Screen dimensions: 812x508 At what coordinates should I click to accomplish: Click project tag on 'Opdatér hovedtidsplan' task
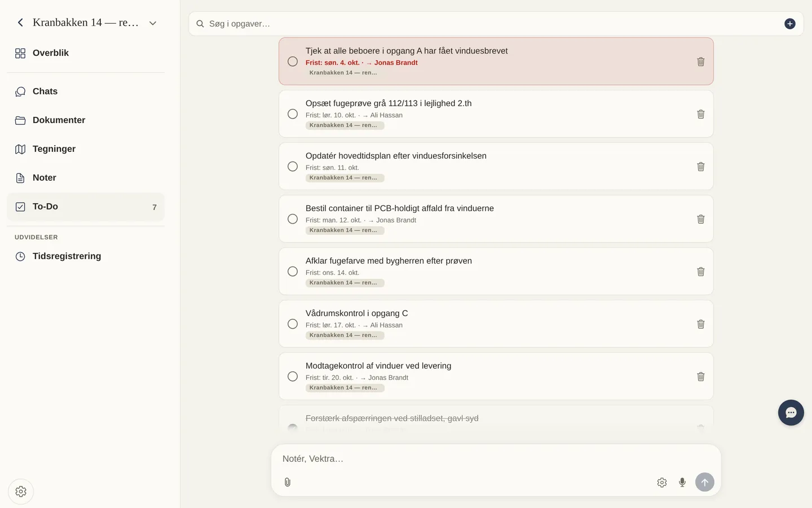tap(345, 178)
